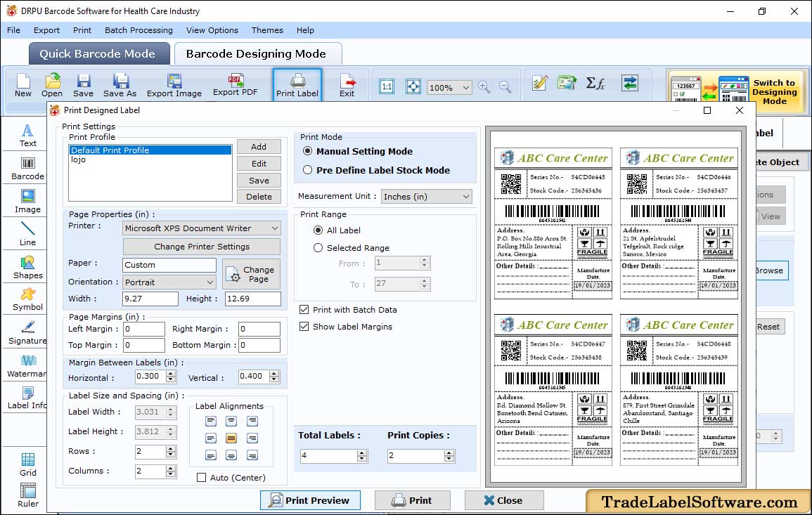Select the center-middle label alignment

tap(231, 438)
